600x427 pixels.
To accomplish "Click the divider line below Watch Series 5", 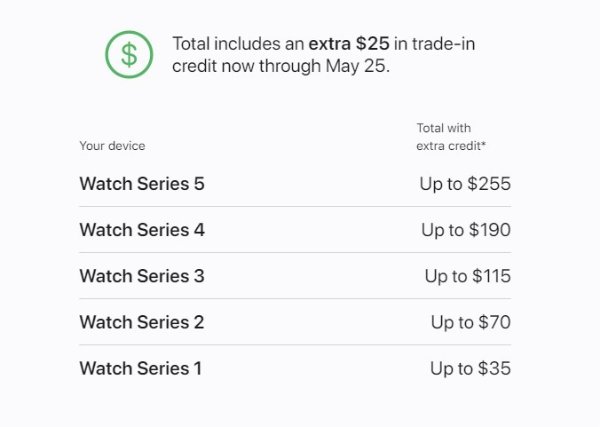I will click(x=295, y=207).
